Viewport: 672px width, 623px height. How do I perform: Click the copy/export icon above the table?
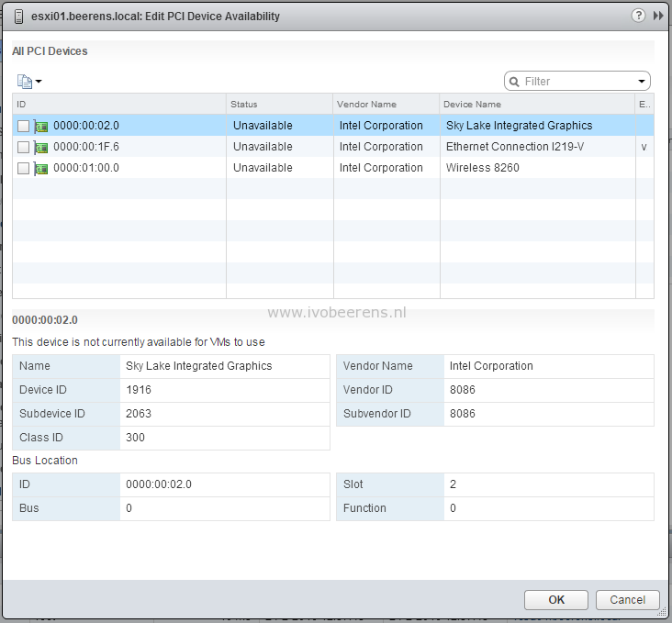tap(25, 82)
